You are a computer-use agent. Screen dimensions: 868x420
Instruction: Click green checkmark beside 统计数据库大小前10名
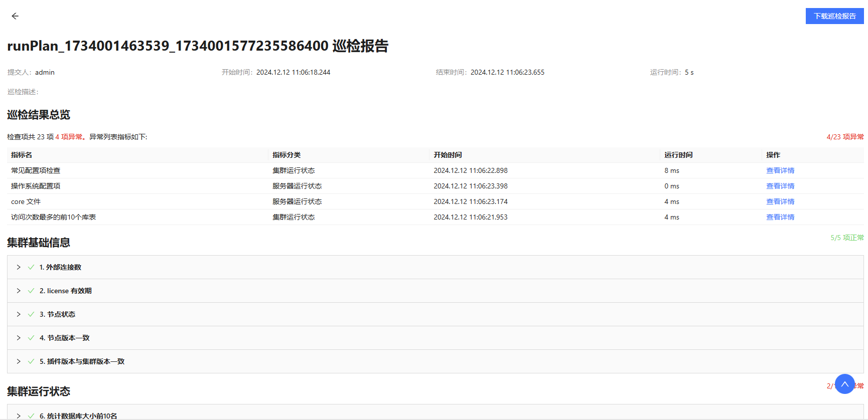click(31, 415)
